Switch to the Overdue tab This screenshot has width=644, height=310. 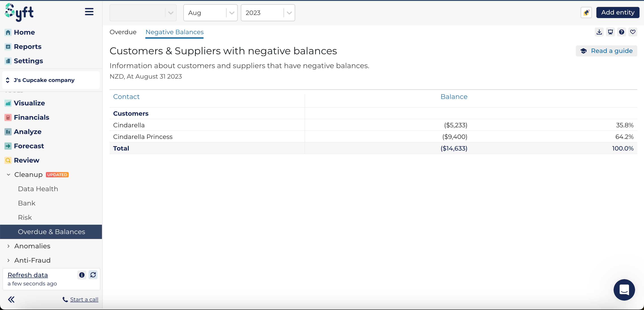(x=123, y=32)
